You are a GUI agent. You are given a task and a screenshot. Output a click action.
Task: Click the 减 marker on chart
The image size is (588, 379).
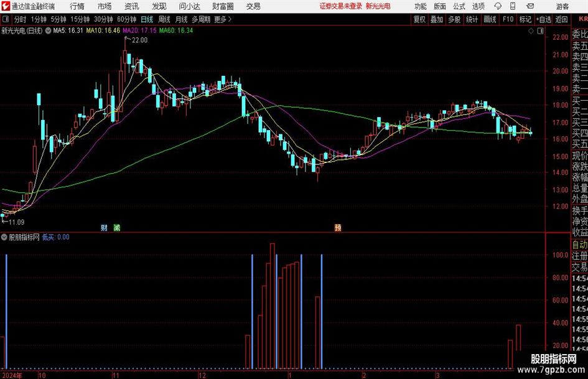click(x=116, y=228)
